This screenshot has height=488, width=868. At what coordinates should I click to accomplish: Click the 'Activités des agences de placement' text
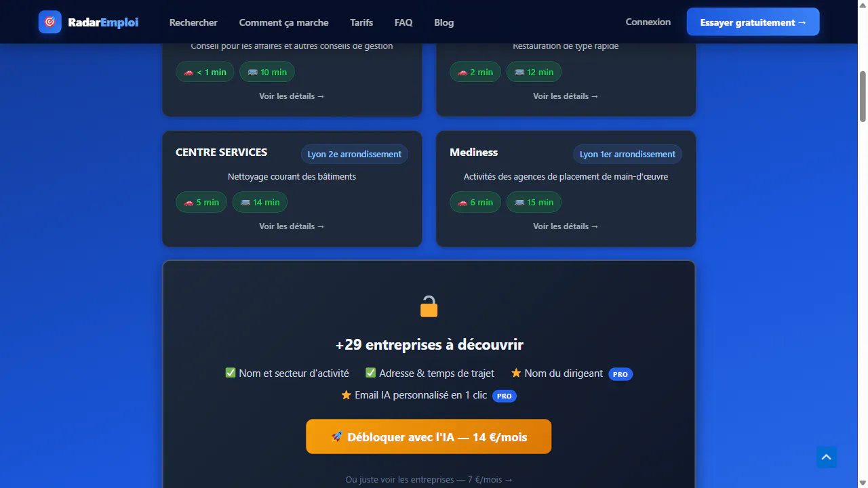pyautogui.click(x=566, y=176)
